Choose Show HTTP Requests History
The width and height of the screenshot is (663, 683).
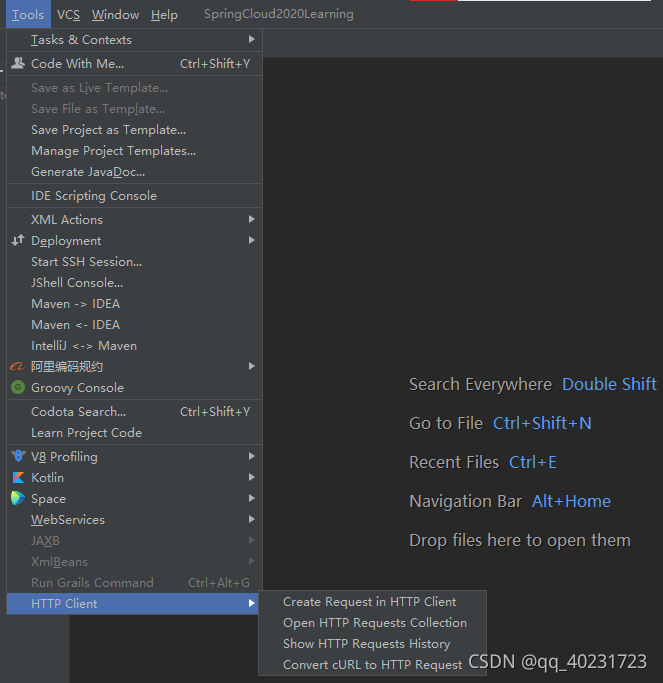(372, 643)
